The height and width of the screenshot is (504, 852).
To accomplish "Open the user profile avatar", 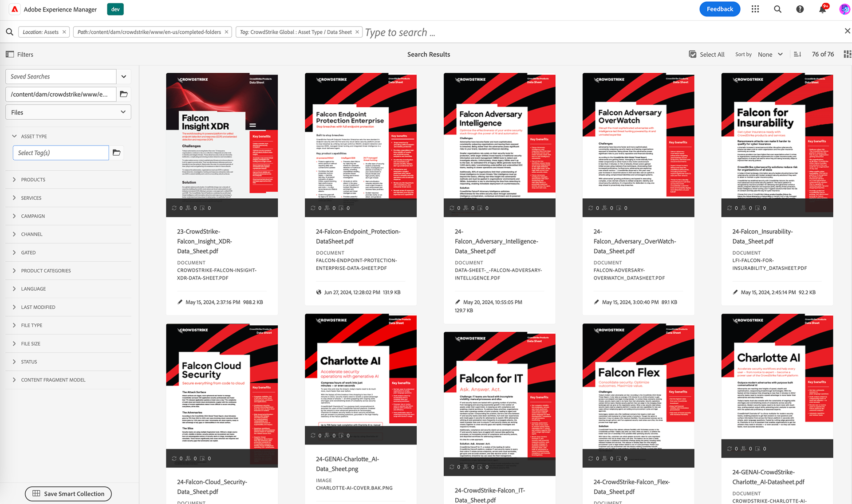I will [844, 9].
